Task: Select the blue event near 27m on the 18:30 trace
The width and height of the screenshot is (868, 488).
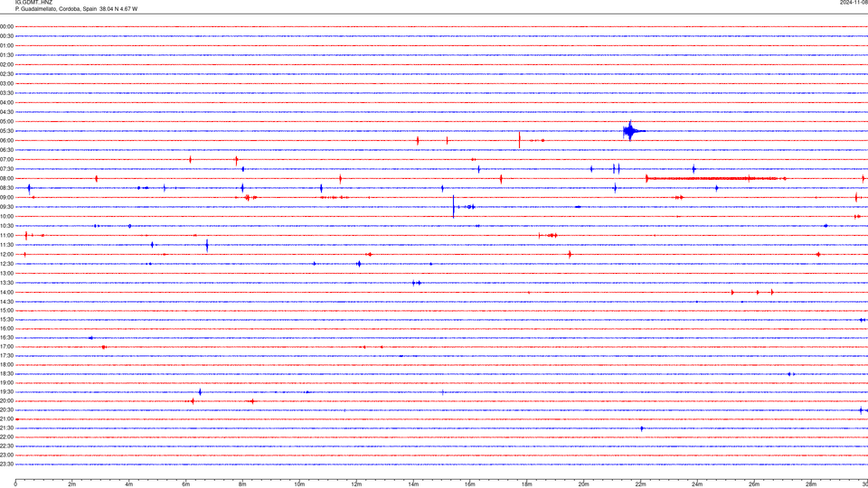Action: pos(791,374)
